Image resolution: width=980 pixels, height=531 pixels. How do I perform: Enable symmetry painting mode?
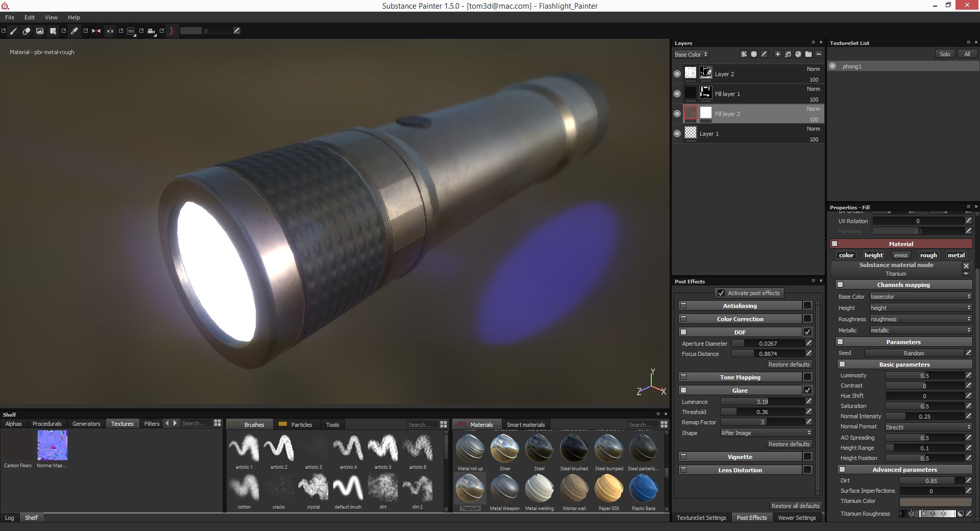point(95,31)
